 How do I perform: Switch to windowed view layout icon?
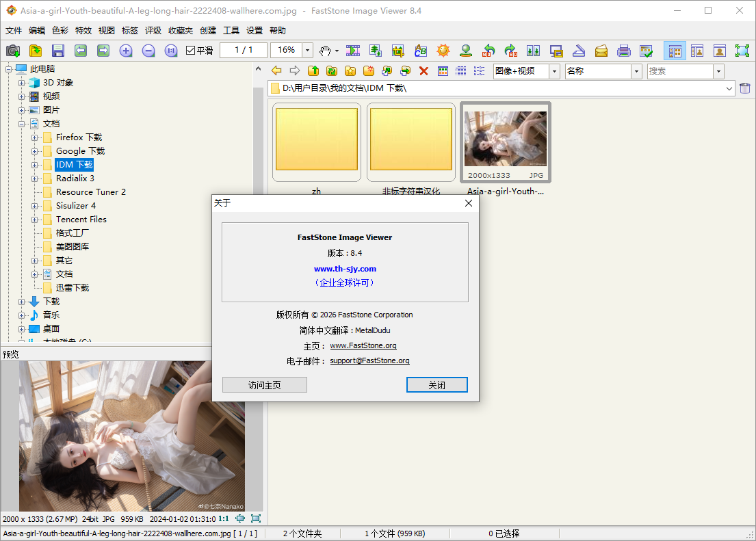click(x=697, y=51)
